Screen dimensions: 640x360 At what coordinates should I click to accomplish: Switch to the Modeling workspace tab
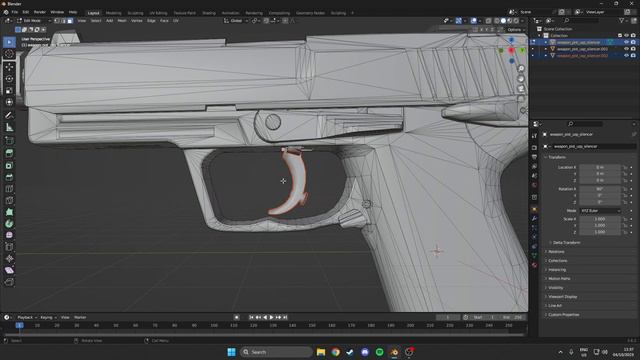tap(113, 13)
